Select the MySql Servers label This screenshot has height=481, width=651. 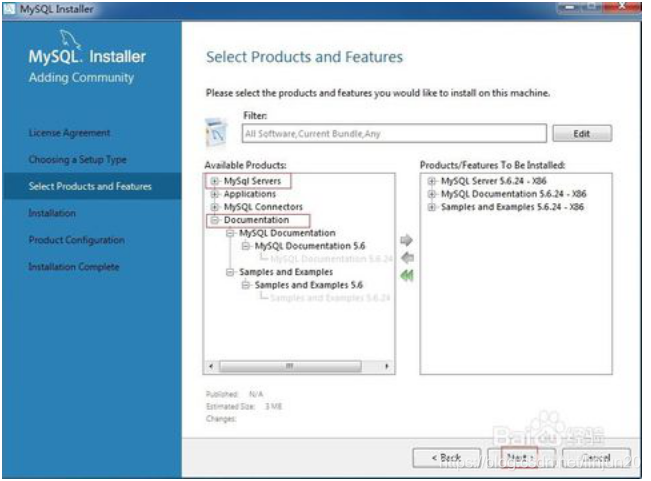[252, 181]
